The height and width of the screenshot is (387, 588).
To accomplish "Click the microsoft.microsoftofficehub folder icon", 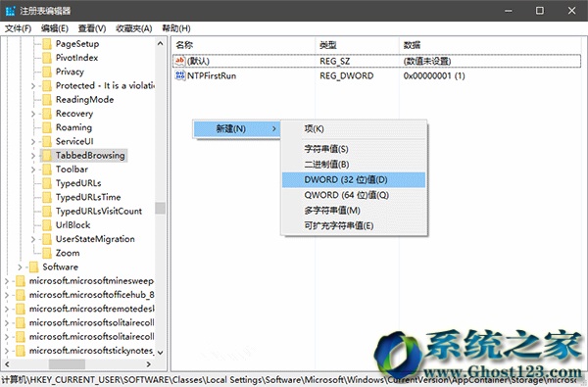I will (x=20, y=295).
